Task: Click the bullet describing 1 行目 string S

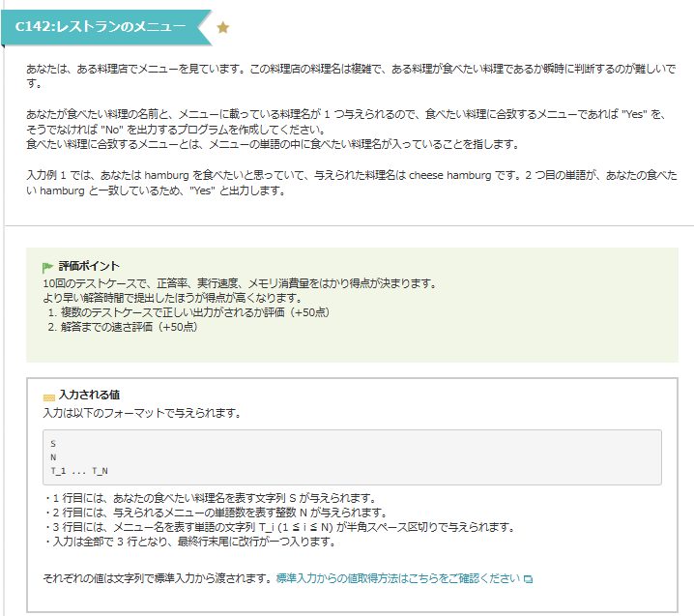Action: point(208,498)
